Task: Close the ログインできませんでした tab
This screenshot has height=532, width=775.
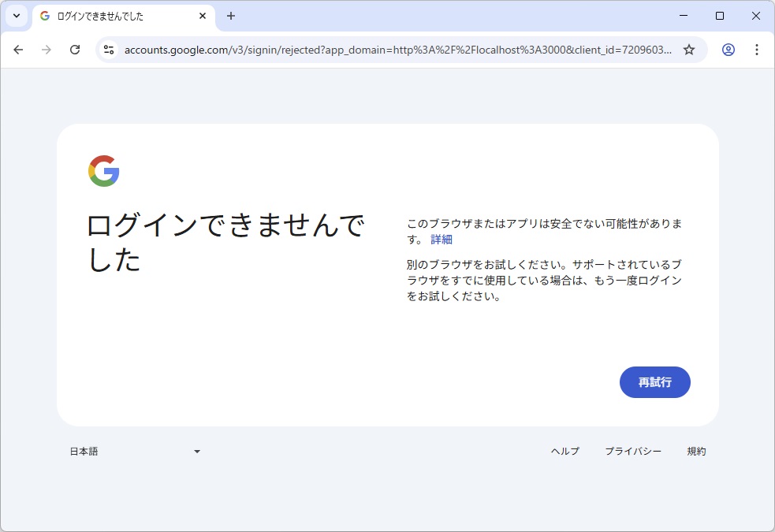Action: tap(203, 16)
